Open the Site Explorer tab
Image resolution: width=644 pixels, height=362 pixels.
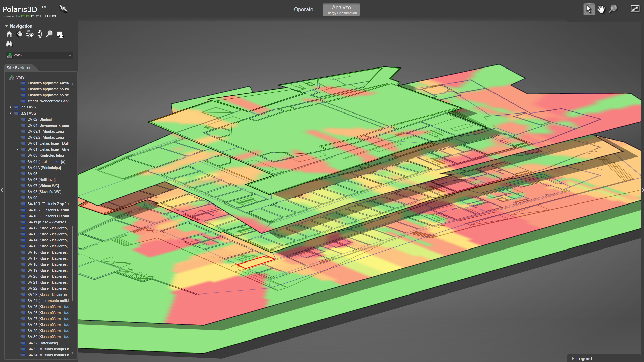coord(19,68)
